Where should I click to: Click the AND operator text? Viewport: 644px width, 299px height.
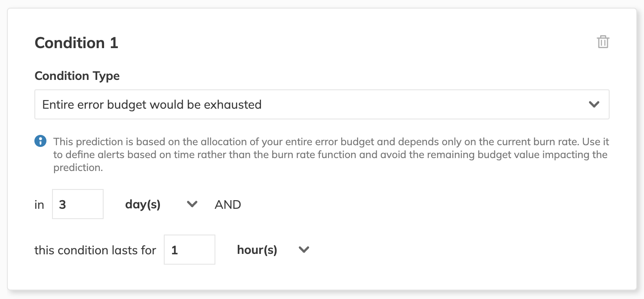tap(228, 205)
